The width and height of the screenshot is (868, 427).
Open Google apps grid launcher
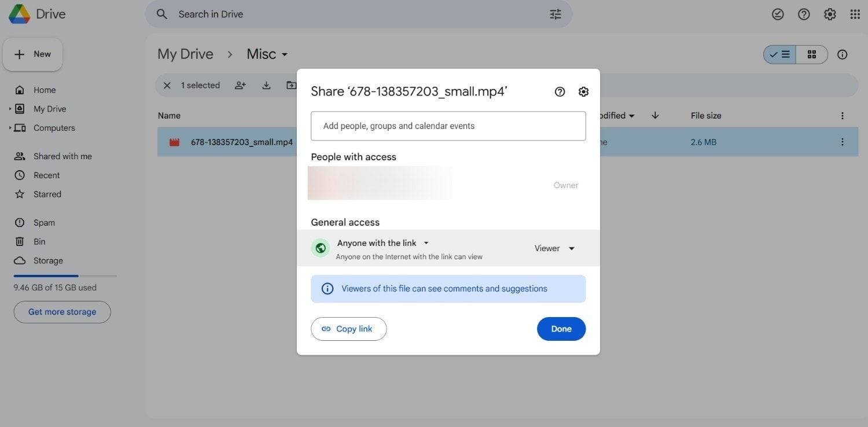click(x=855, y=14)
